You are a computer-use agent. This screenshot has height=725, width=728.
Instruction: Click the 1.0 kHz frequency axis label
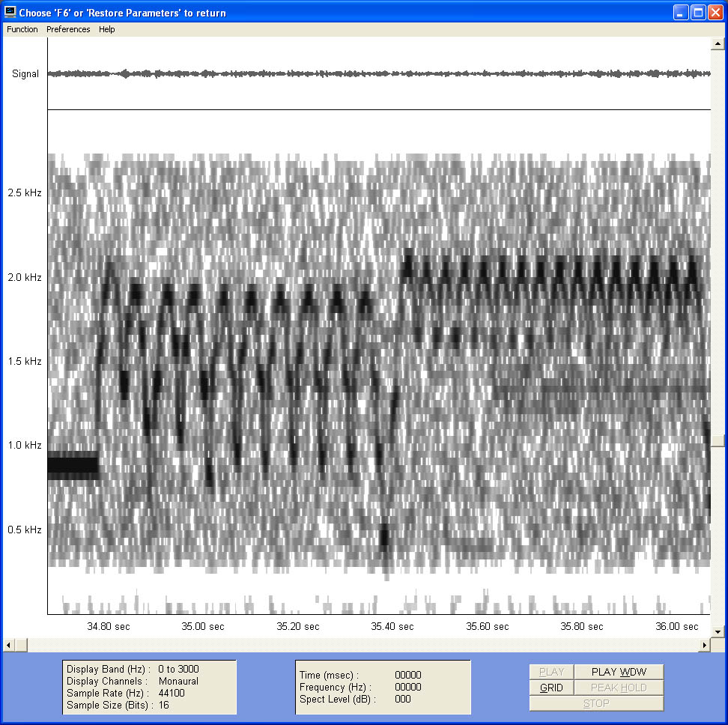[25, 445]
